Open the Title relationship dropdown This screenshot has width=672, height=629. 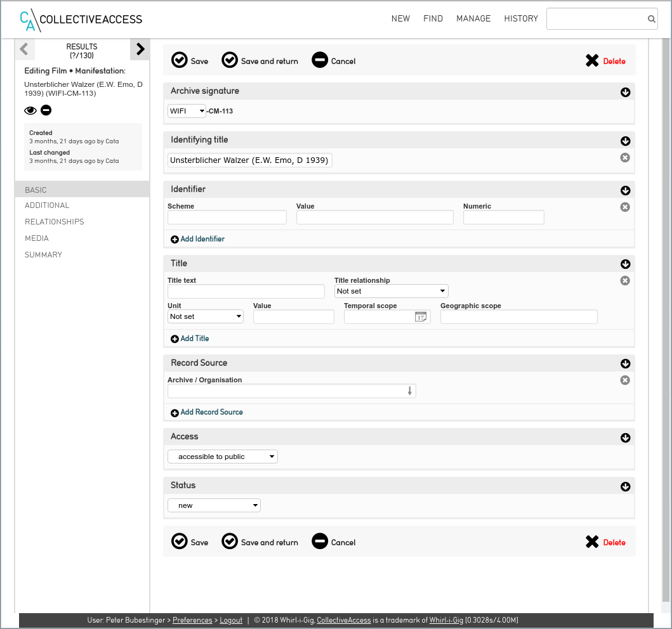pyautogui.click(x=391, y=291)
